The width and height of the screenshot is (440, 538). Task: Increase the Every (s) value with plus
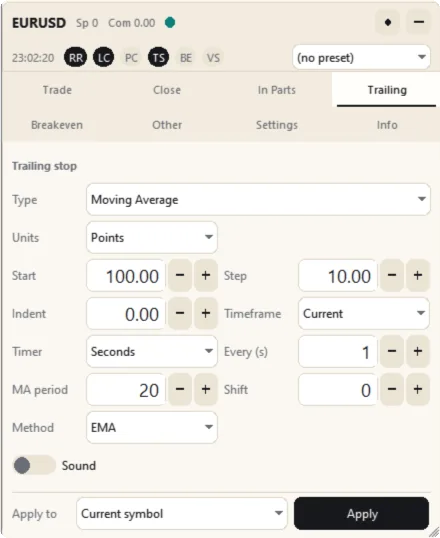tap(418, 352)
